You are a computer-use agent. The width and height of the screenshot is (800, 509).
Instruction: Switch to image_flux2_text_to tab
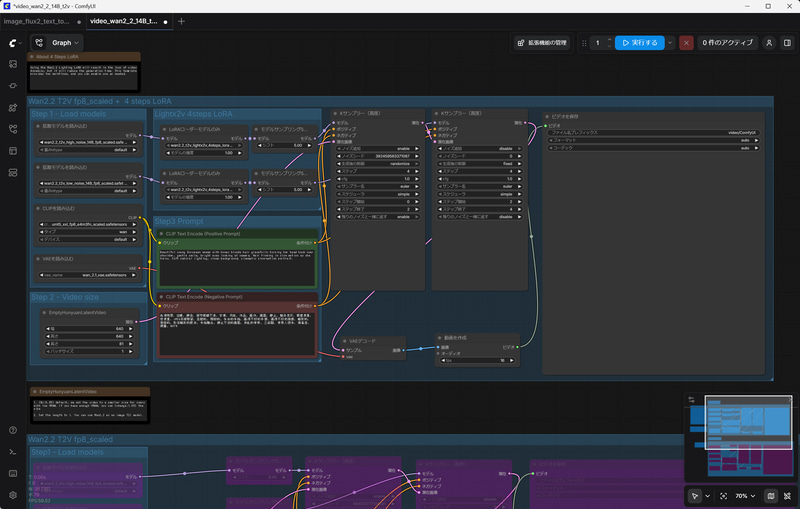click(x=37, y=21)
